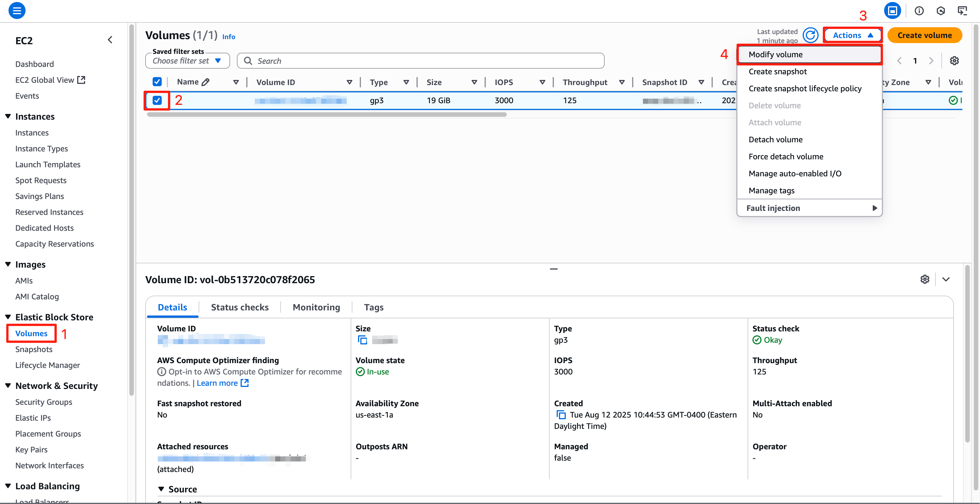Toggle the select-all volumes checkbox
Image resolution: width=980 pixels, height=504 pixels.
(157, 82)
